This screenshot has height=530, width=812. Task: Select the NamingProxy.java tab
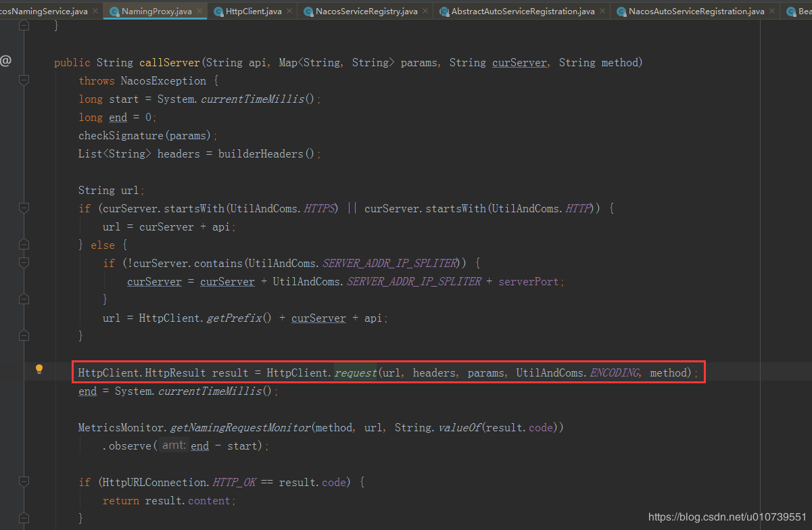156,11
